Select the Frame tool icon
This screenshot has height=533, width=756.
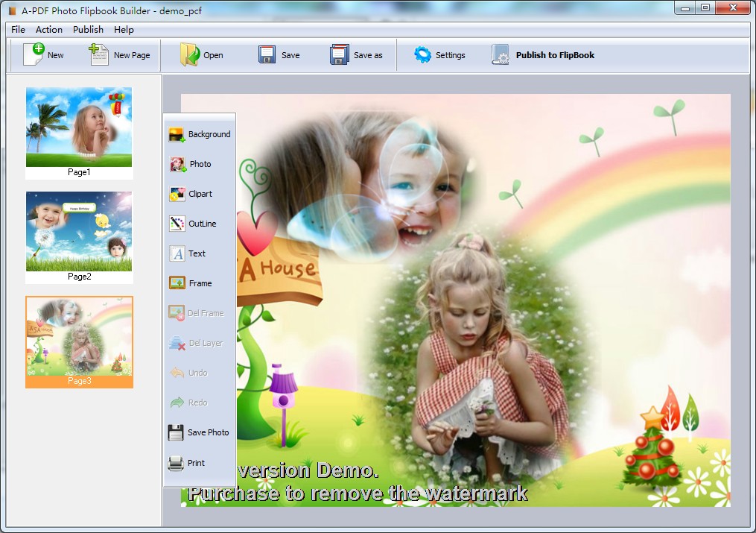click(177, 283)
